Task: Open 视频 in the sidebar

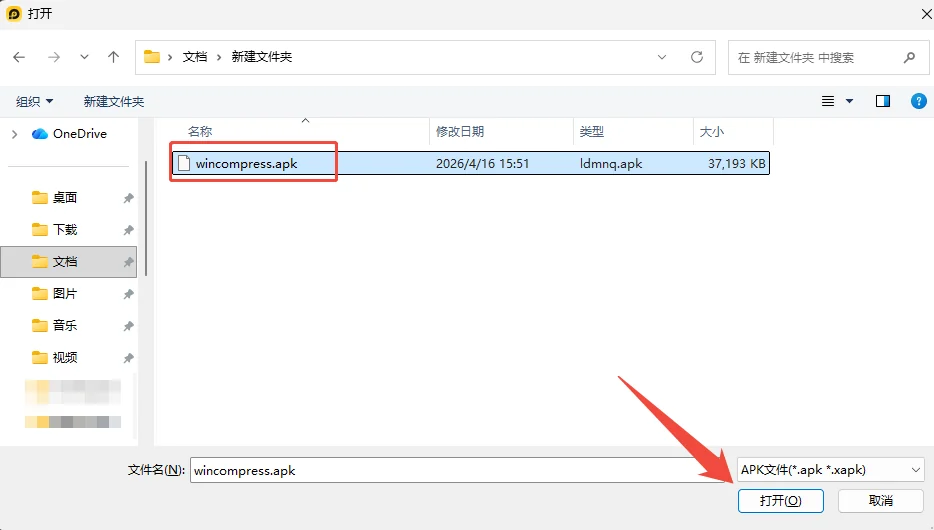Action: click(64, 357)
